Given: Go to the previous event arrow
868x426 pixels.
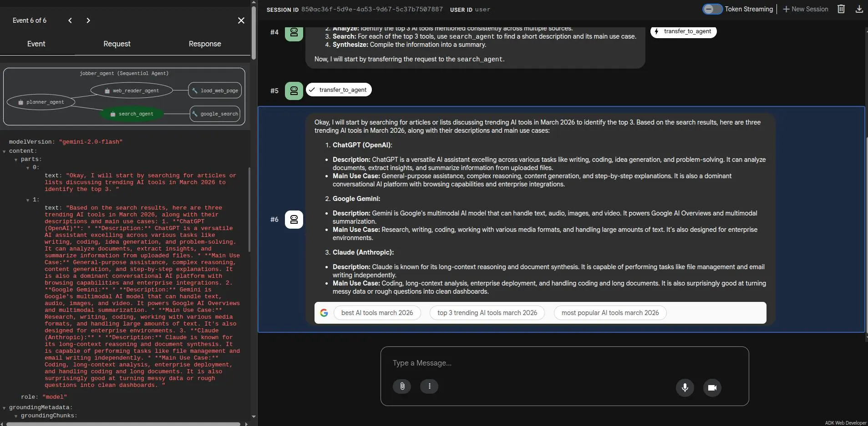Looking at the screenshot, I should 70,20.
